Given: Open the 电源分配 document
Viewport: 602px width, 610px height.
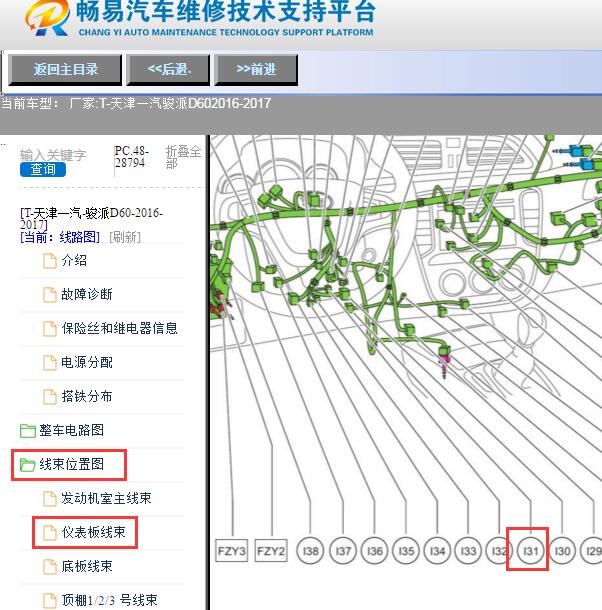Looking at the screenshot, I should tap(87, 363).
